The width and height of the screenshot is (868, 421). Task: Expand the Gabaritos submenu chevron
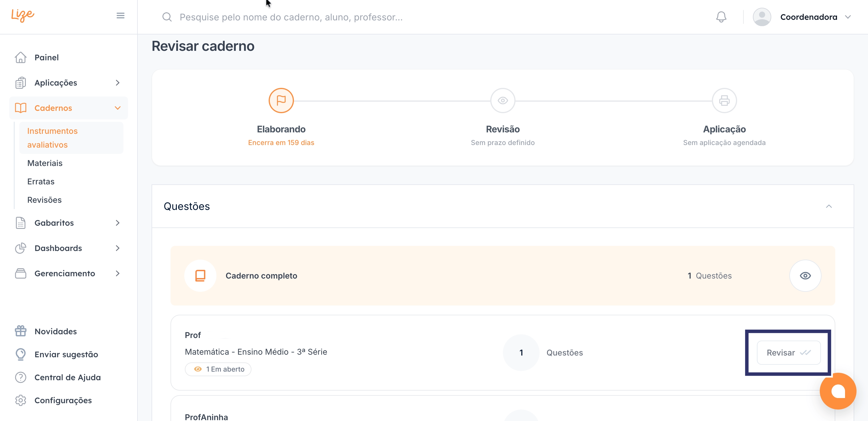(x=117, y=223)
